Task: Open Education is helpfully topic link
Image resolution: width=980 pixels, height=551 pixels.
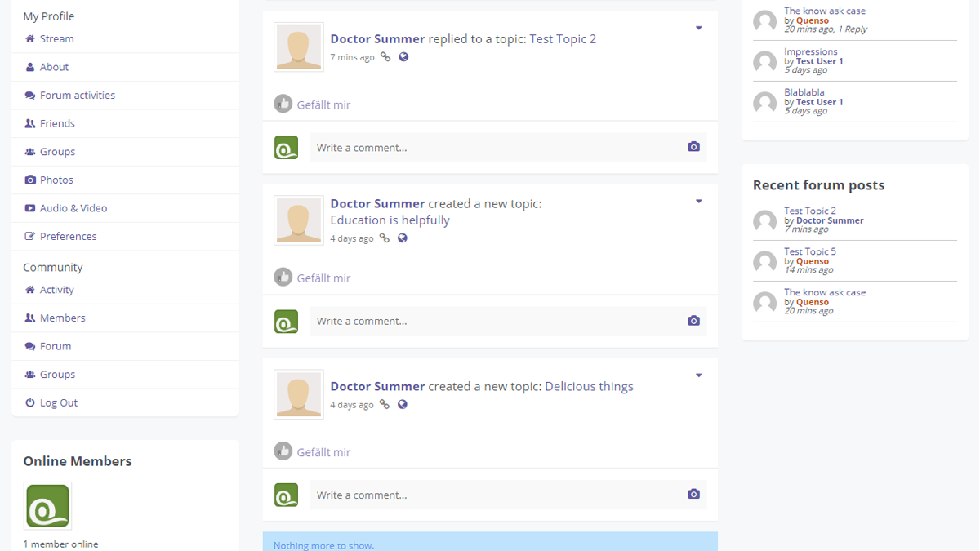Action: pos(390,220)
